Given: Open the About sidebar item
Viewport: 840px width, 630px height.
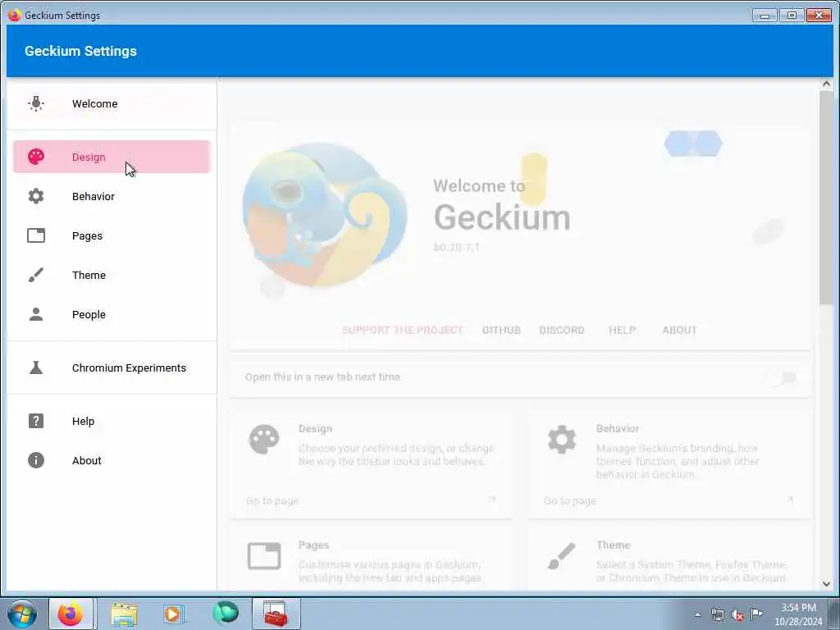Looking at the screenshot, I should click(112, 460).
